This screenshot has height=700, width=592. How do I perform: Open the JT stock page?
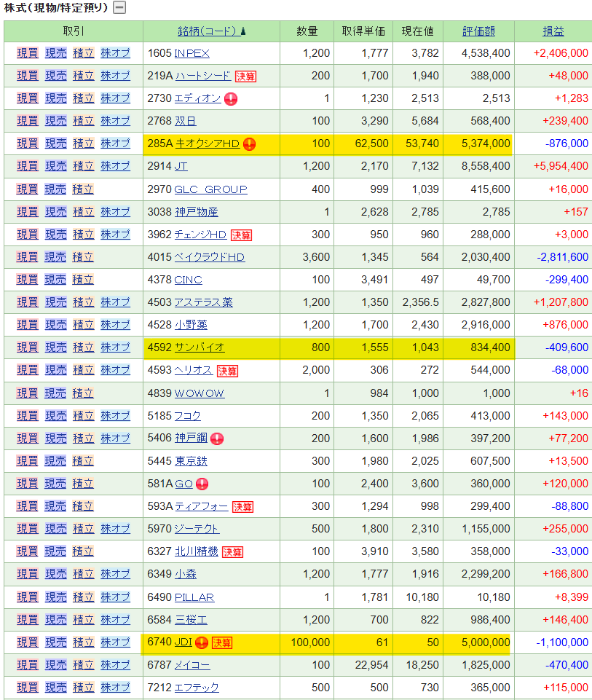(x=181, y=166)
